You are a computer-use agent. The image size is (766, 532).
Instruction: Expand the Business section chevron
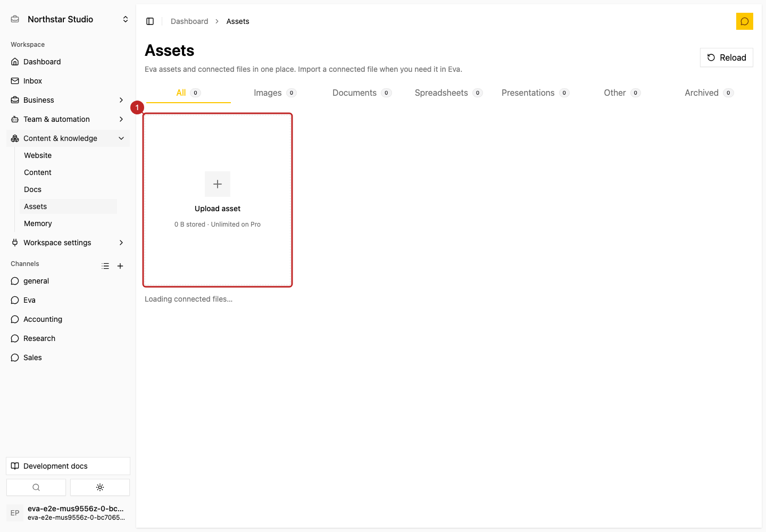pos(121,100)
